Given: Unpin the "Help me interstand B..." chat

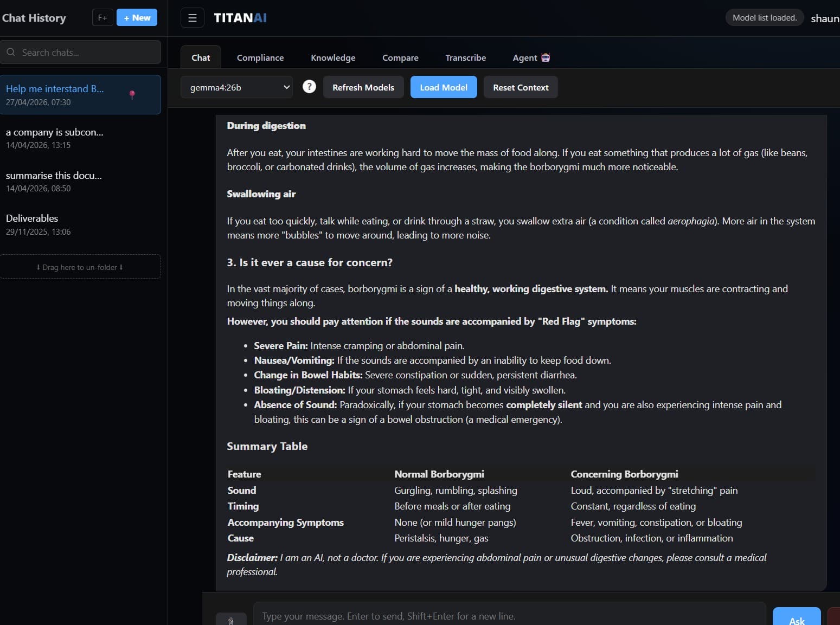Looking at the screenshot, I should [132, 94].
